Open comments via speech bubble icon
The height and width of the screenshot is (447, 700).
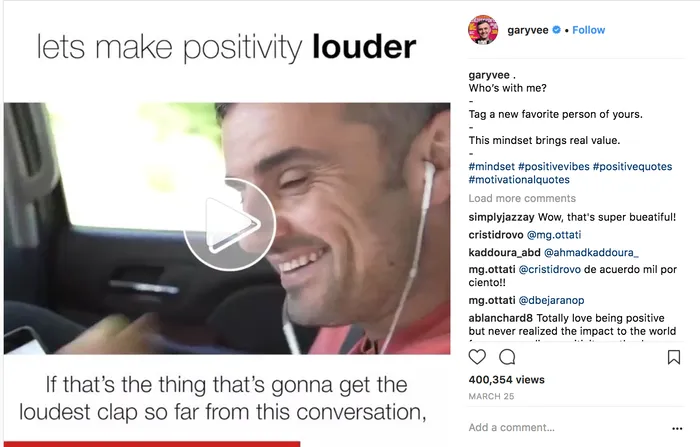pyautogui.click(x=507, y=357)
